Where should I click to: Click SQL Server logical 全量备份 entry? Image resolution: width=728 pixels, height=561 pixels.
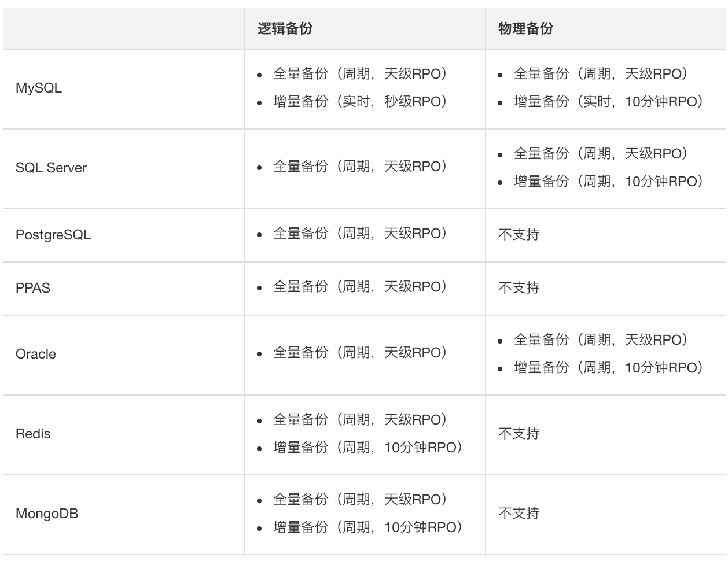pos(361,167)
